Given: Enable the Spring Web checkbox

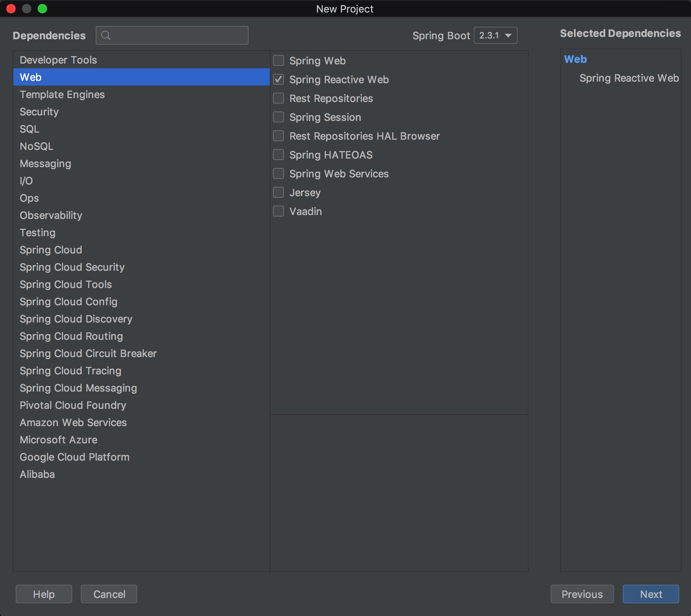Looking at the screenshot, I should (x=278, y=60).
